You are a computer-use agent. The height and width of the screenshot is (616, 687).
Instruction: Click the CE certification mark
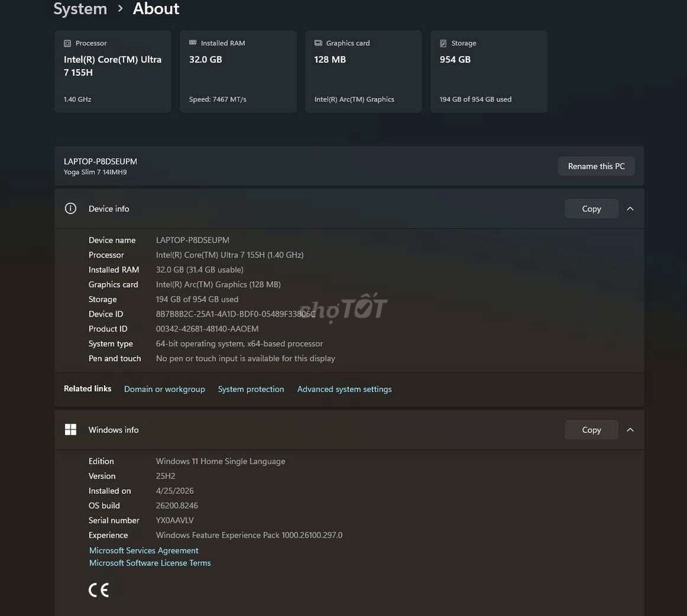pyautogui.click(x=99, y=590)
